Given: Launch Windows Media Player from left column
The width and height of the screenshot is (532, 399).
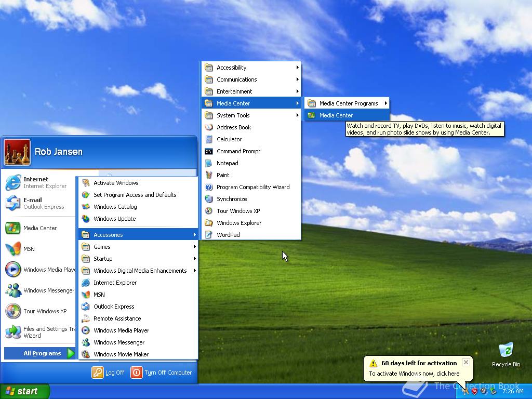Looking at the screenshot, I should [x=40, y=270].
